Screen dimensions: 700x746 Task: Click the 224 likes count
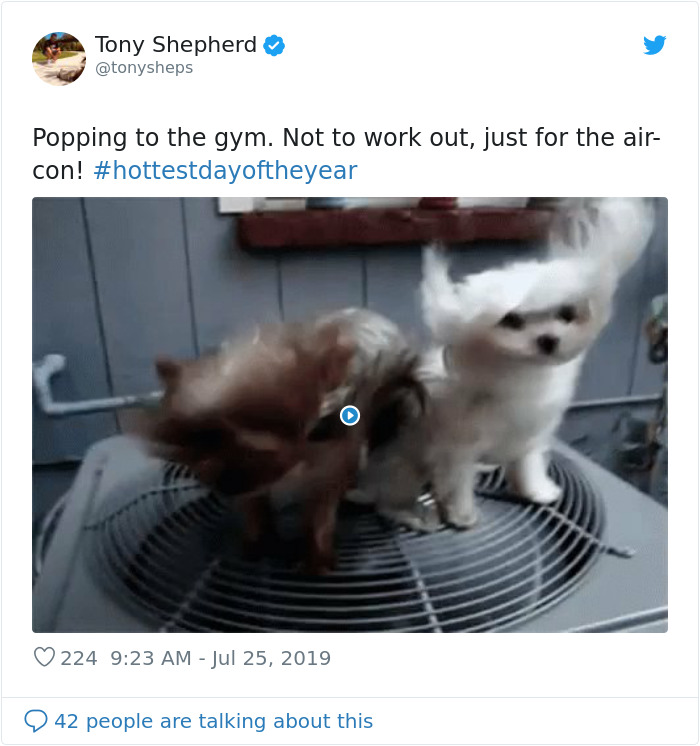79,658
